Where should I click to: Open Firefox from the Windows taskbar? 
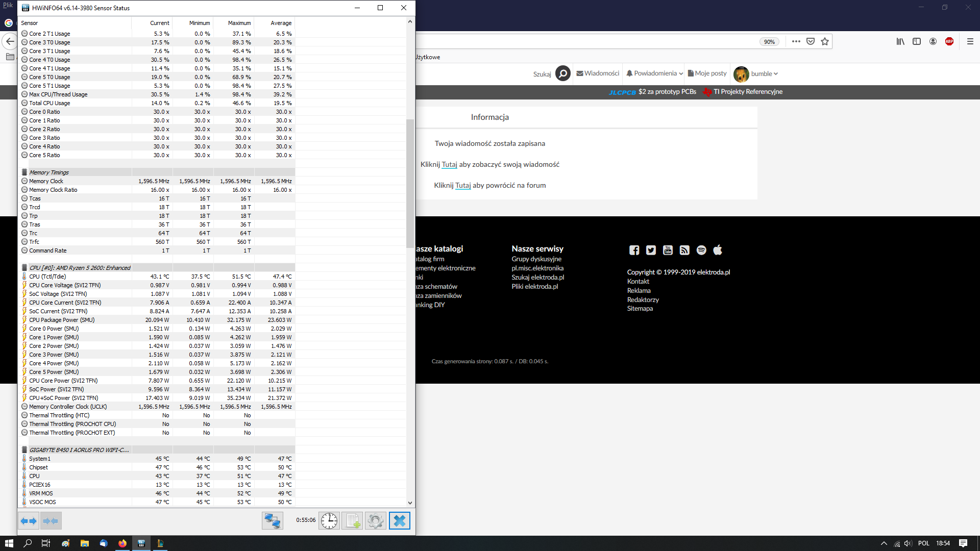[x=122, y=543]
